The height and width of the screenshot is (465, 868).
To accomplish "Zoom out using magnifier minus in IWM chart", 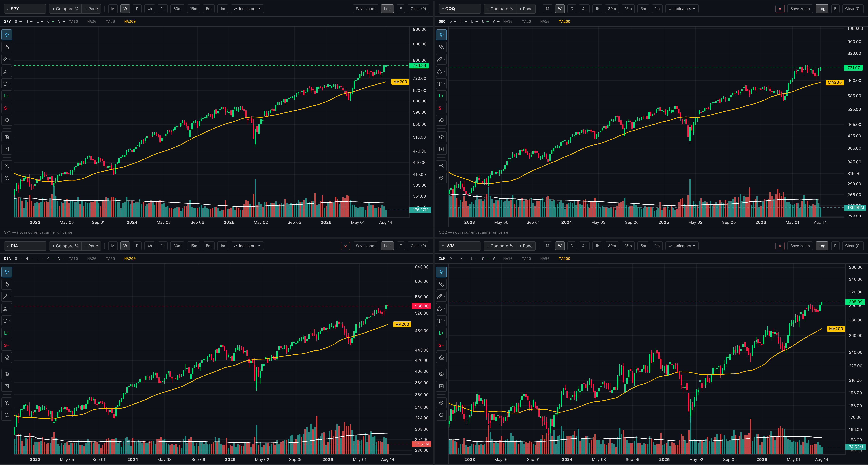I will [x=441, y=415].
